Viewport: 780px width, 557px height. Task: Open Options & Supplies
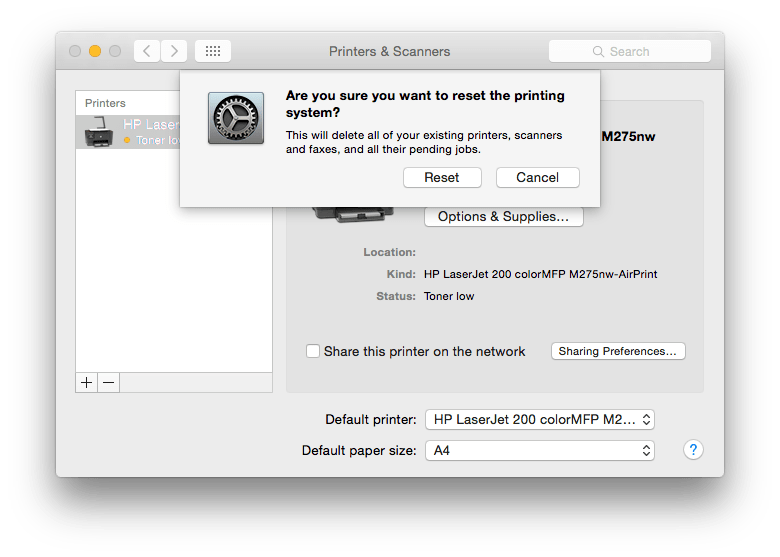point(503,217)
